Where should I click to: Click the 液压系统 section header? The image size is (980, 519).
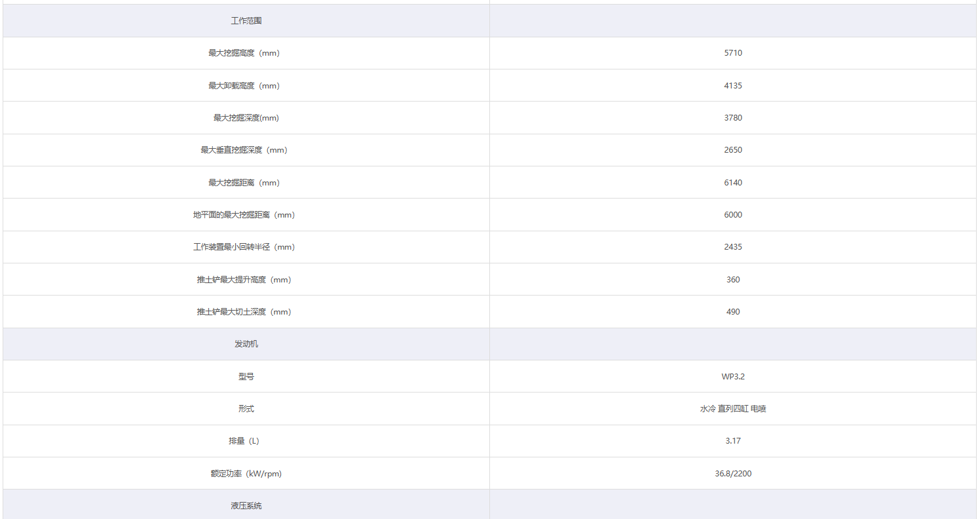pyautogui.click(x=246, y=506)
